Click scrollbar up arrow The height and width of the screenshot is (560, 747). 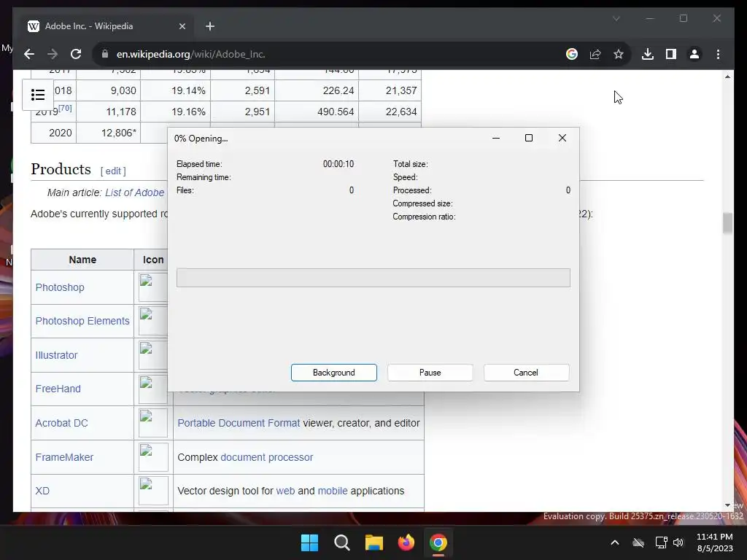[x=727, y=77]
